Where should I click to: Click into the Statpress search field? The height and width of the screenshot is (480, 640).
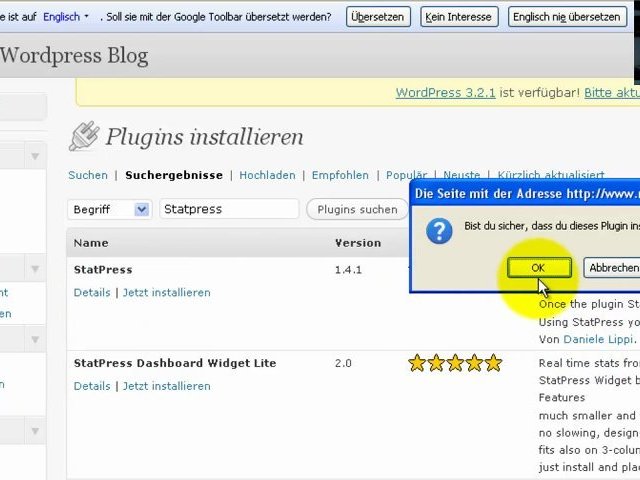coord(229,209)
